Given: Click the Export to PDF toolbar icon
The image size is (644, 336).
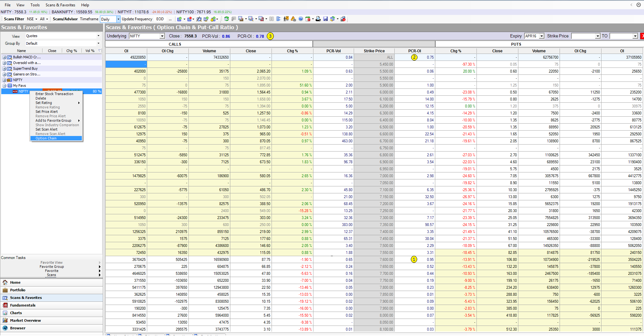Looking at the screenshot, I should pyautogui.click(x=308, y=19).
